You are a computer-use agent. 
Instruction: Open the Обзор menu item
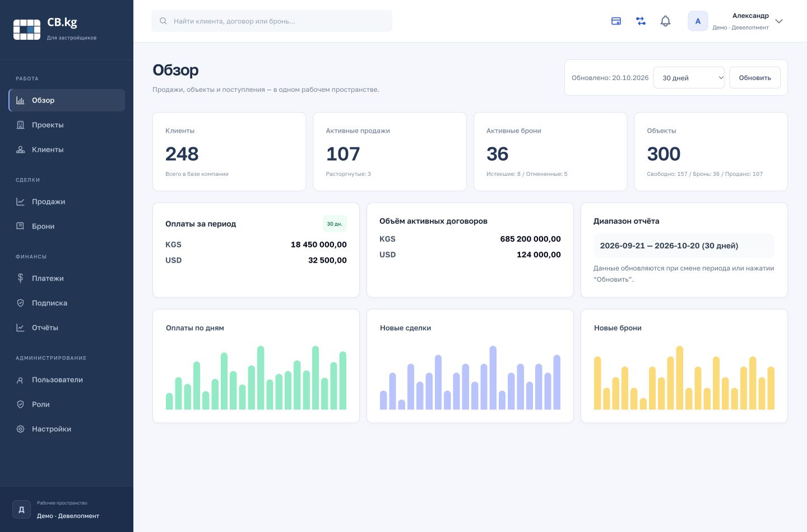(x=67, y=100)
